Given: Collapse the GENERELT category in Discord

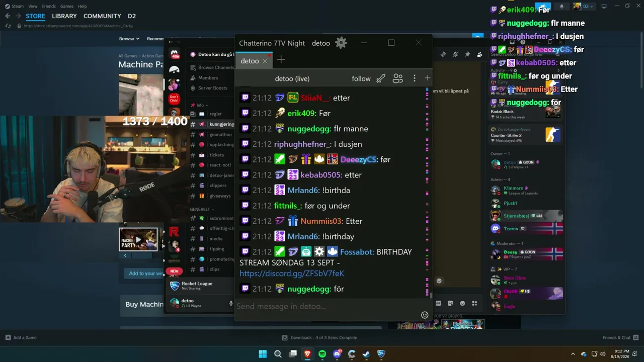Looking at the screenshot, I should (201, 209).
